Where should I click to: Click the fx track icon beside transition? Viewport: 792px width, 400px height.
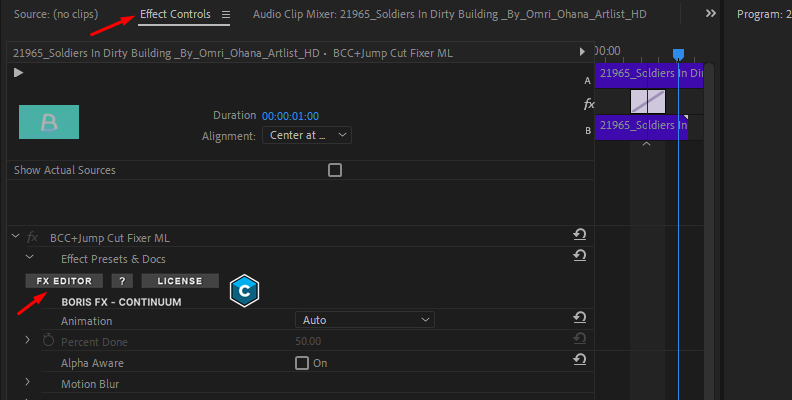point(588,104)
